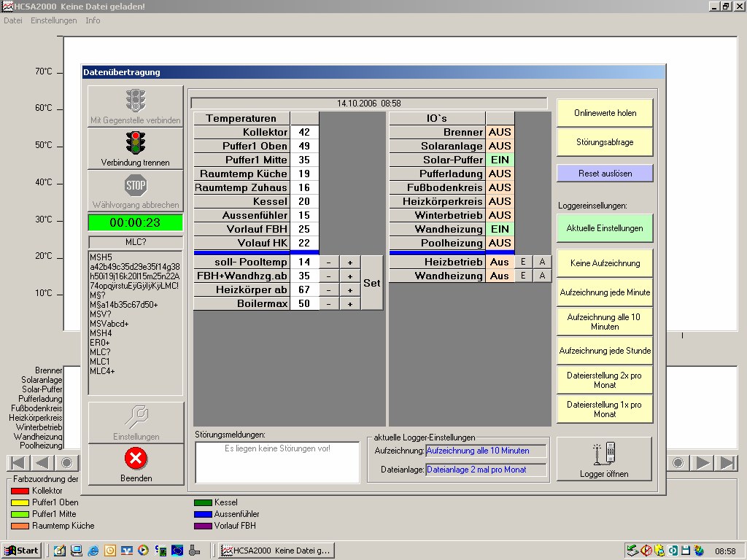The image size is (747, 560).
Task: Increase soll-Pooltemp with plus button
Action: point(349,262)
